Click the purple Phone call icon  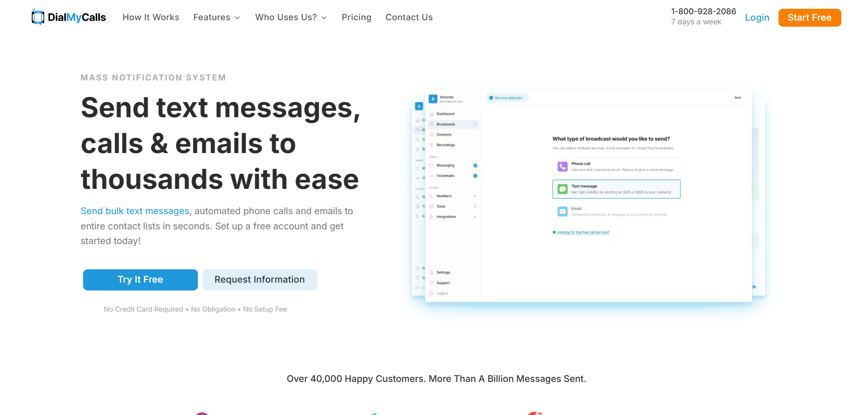(x=563, y=166)
